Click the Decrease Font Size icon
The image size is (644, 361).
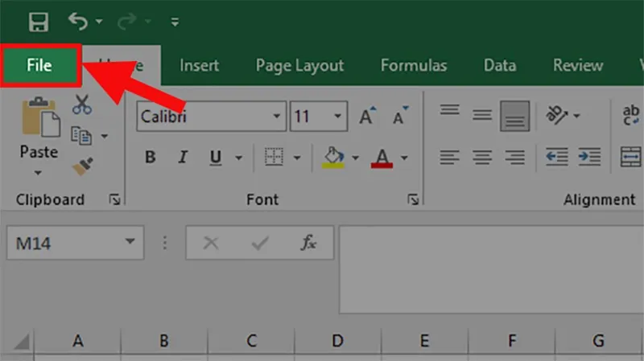(x=399, y=117)
